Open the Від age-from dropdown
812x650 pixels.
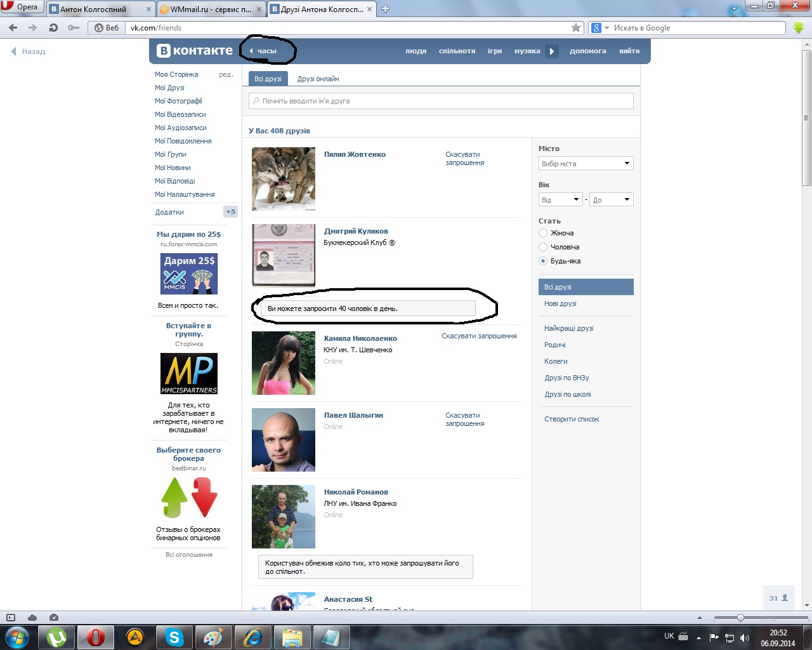click(560, 200)
